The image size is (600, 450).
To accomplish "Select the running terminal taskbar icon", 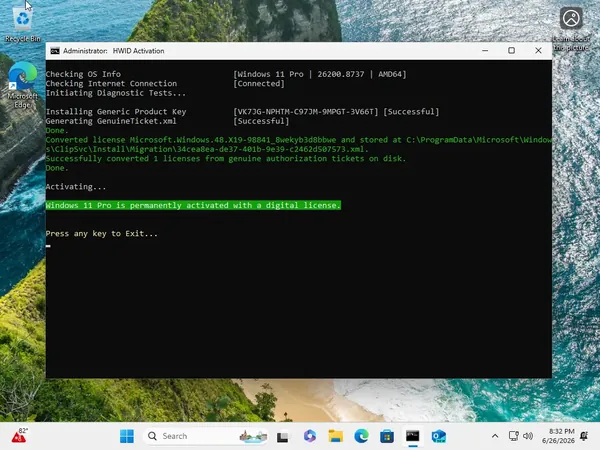I will click(412, 436).
